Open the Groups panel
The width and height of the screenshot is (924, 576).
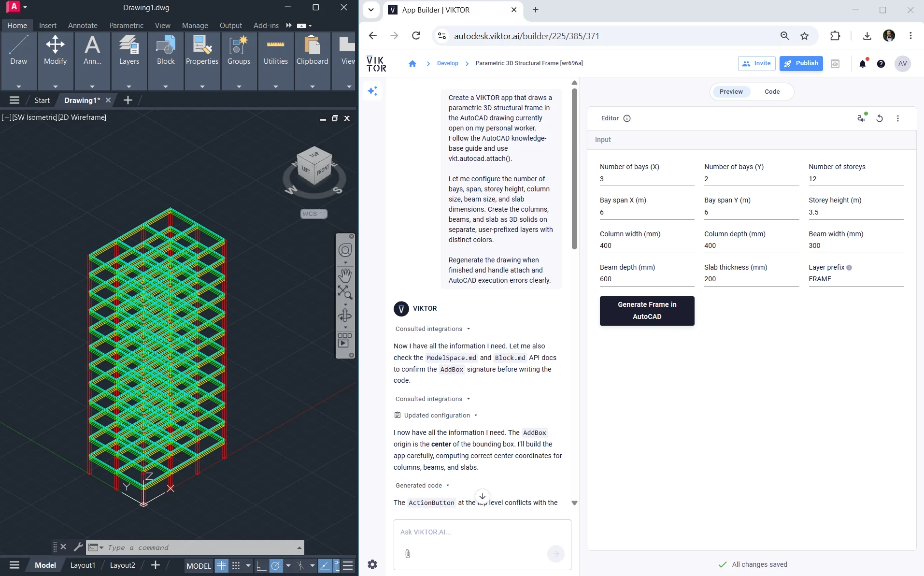(239, 61)
